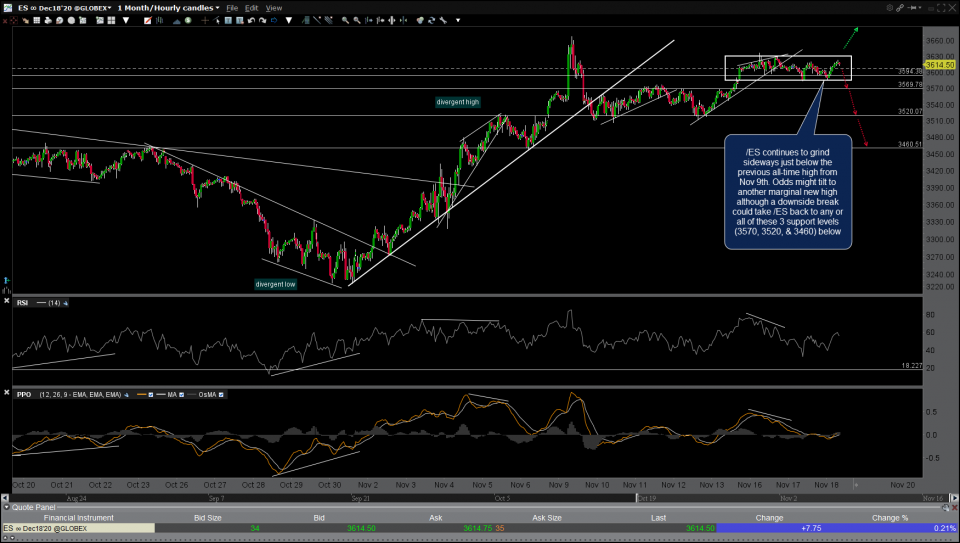Click the 18.227 RSI level label

pyautogui.click(x=912, y=365)
